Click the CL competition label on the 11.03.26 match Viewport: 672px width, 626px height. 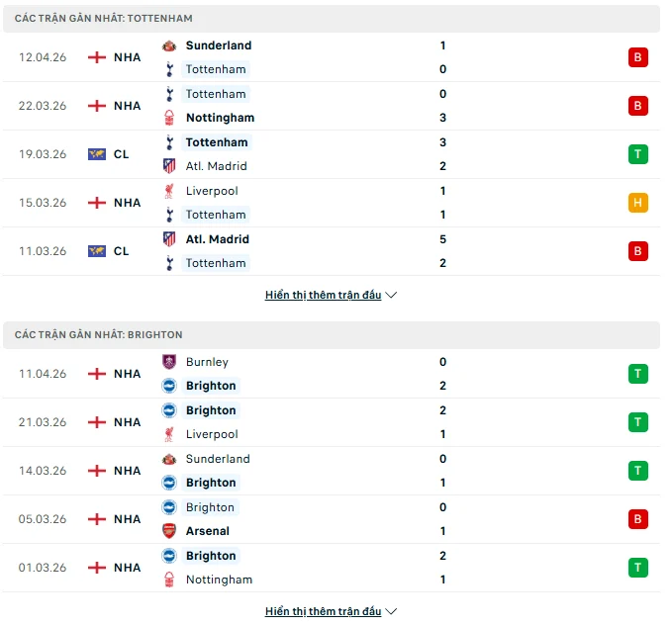pos(121,251)
